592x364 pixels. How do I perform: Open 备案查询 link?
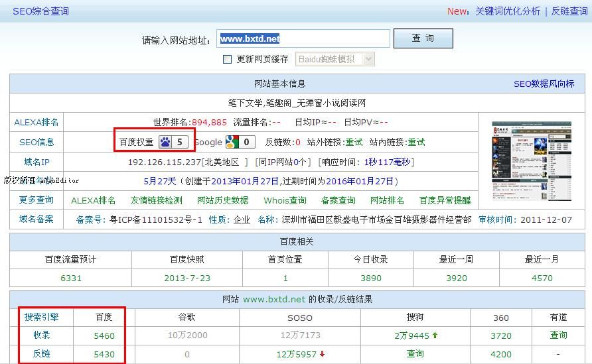point(338,200)
